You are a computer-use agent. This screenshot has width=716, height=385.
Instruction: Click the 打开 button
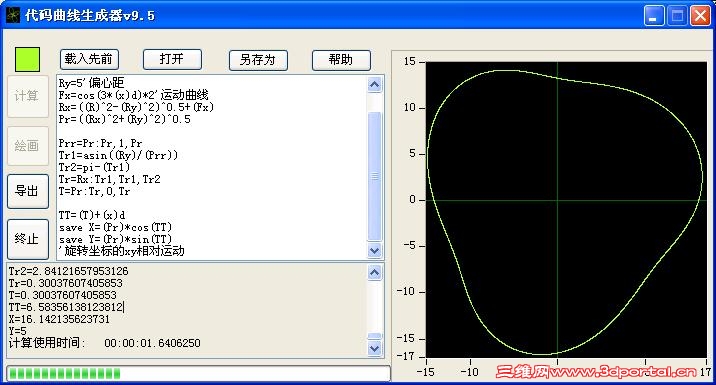coord(172,59)
